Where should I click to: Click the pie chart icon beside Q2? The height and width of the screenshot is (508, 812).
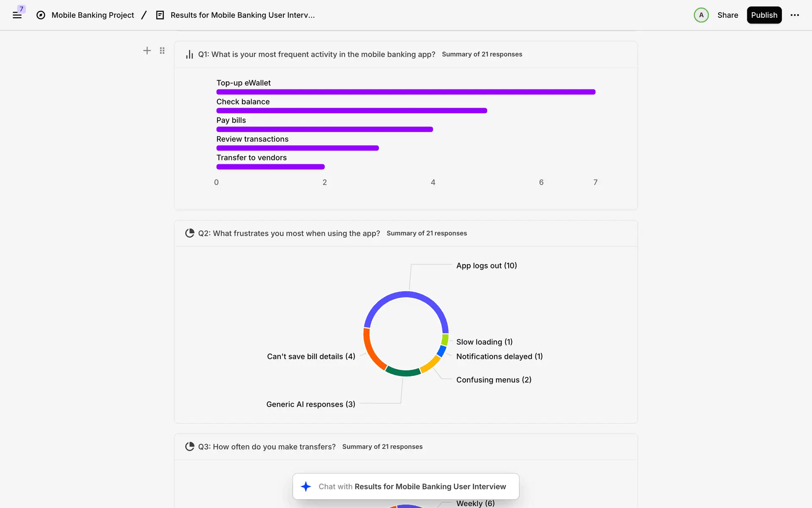(x=189, y=233)
